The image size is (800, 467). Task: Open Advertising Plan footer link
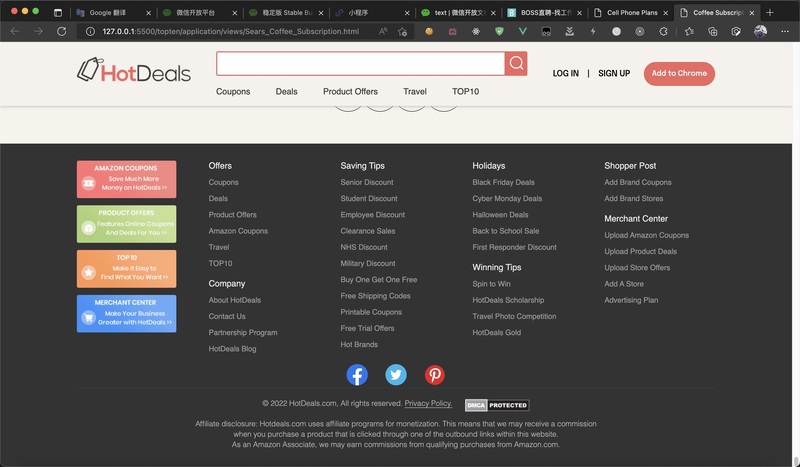(x=631, y=300)
